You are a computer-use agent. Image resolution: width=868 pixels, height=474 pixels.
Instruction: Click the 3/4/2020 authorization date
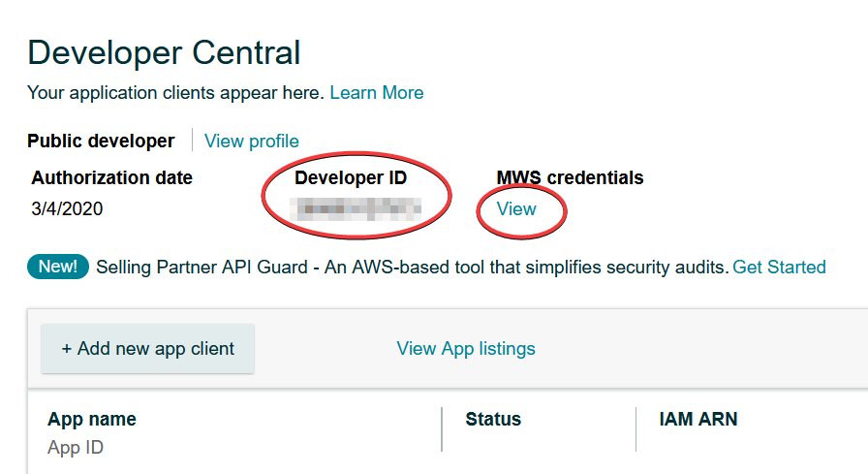tap(67, 208)
